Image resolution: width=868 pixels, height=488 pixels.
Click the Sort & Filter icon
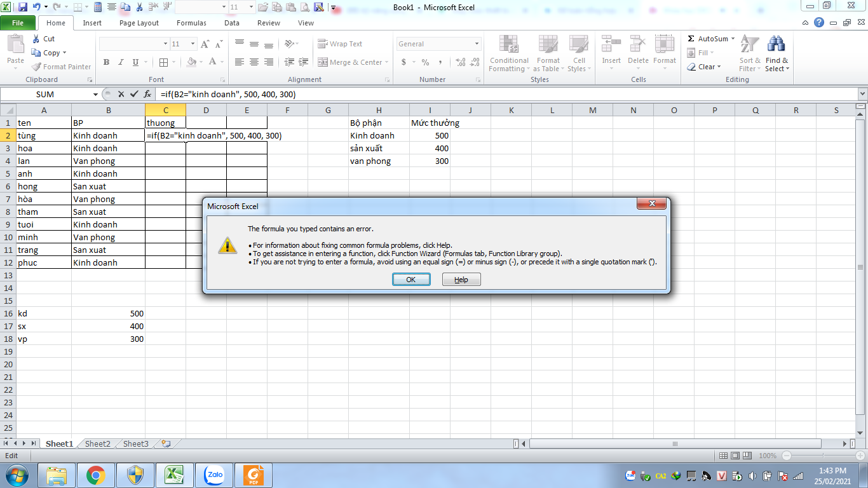click(750, 44)
